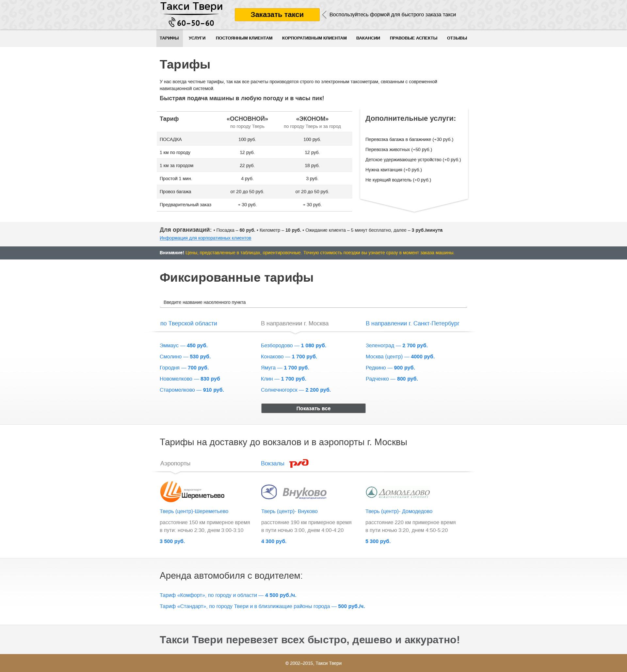Open Корпоративным клиентам in navigation
Viewport: 627px width, 672px height.
(x=314, y=38)
